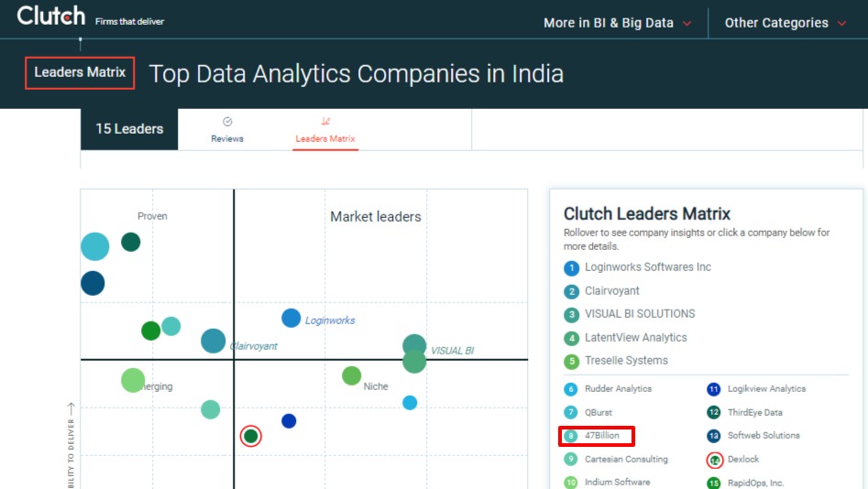Click the Treselle Systems listing

[x=626, y=361]
